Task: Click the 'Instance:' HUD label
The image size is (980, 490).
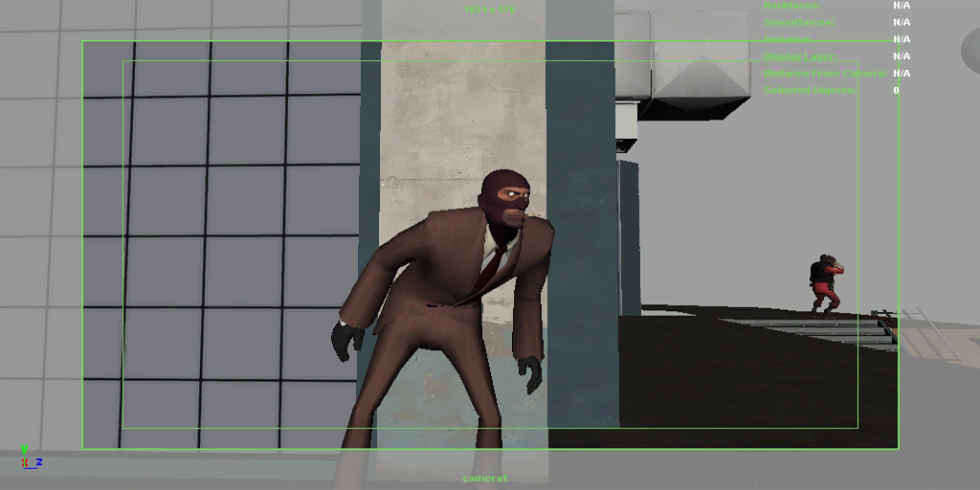Action: (x=789, y=38)
